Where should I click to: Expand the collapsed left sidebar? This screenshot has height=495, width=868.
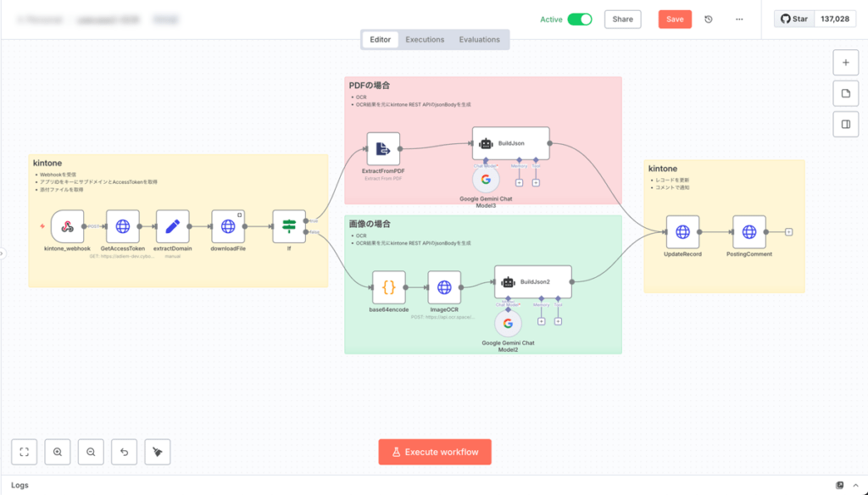coord(3,253)
